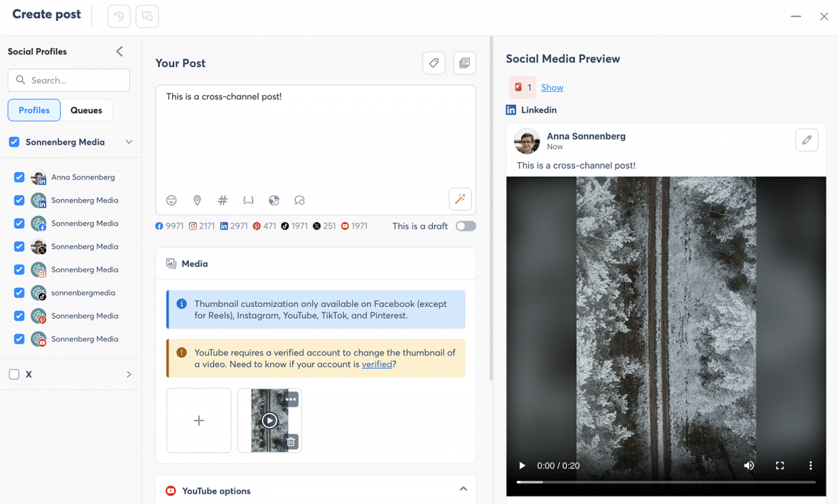Click the location pin icon
The image size is (839, 504).
[197, 201]
